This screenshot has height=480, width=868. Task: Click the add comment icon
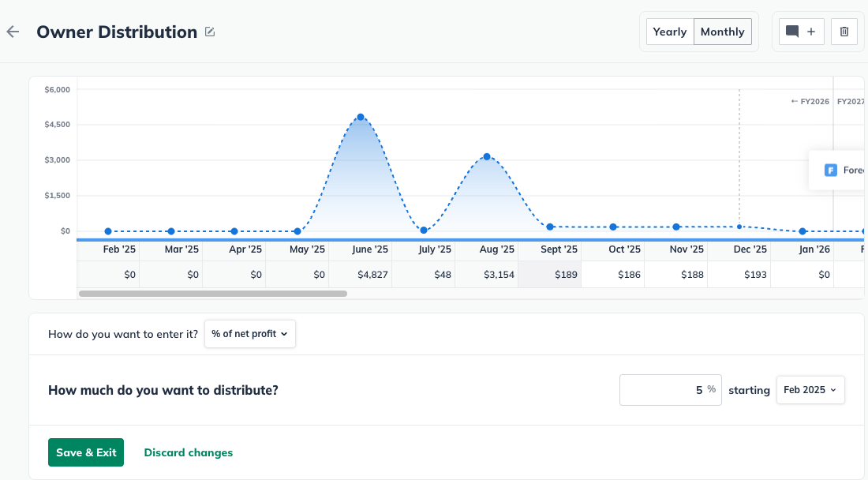click(802, 32)
